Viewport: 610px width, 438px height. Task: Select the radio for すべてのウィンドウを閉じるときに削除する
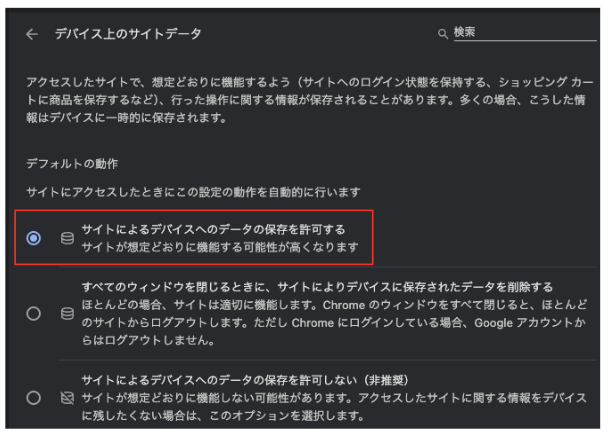click(x=33, y=313)
